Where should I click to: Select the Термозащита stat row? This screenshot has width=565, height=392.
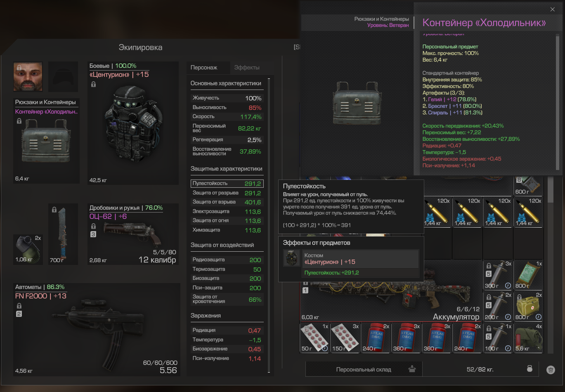click(227, 269)
